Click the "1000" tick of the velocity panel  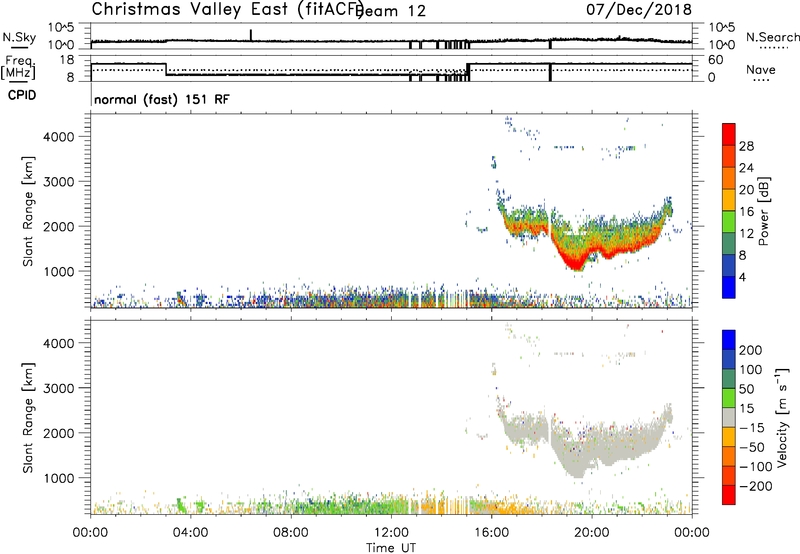[x=59, y=478]
